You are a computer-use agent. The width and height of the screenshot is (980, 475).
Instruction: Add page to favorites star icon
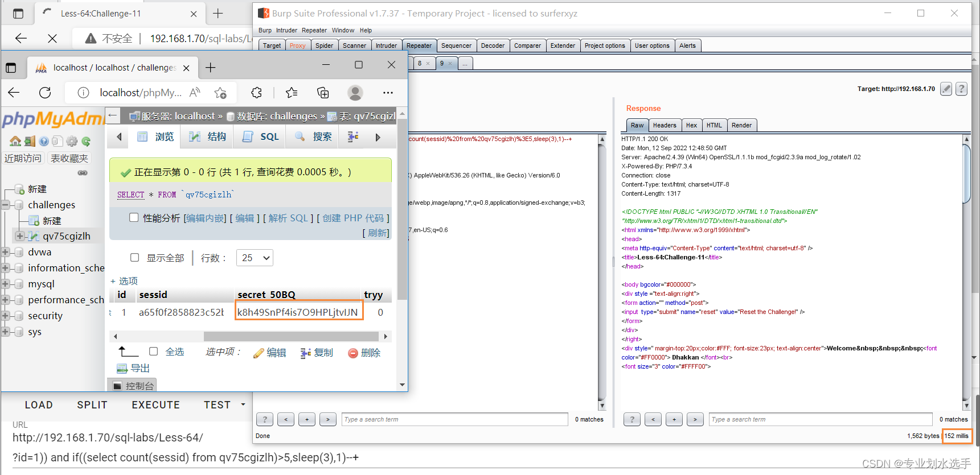[x=220, y=93]
